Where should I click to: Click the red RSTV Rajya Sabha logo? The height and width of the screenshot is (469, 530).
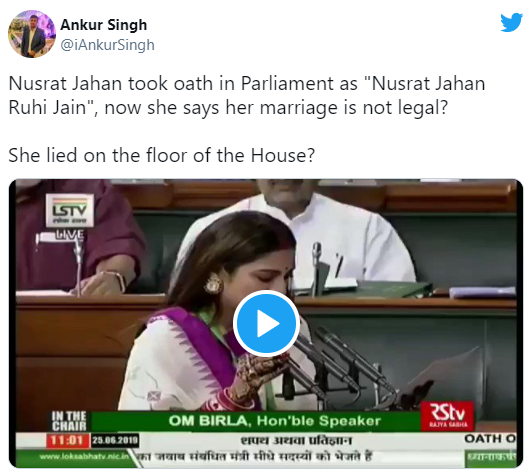tap(448, 416)
